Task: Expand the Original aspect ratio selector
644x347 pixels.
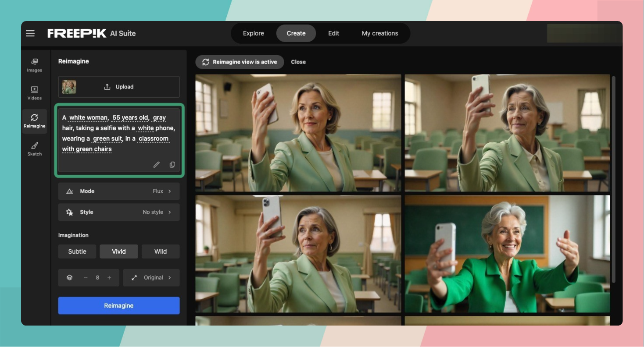Action: (x=151, y=278)
